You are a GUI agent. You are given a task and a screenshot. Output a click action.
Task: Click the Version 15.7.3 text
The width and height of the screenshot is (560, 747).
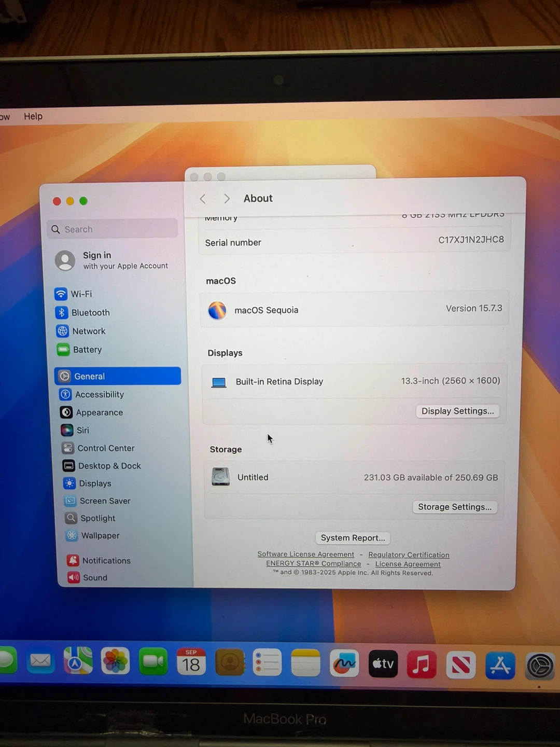coord(474,308)
